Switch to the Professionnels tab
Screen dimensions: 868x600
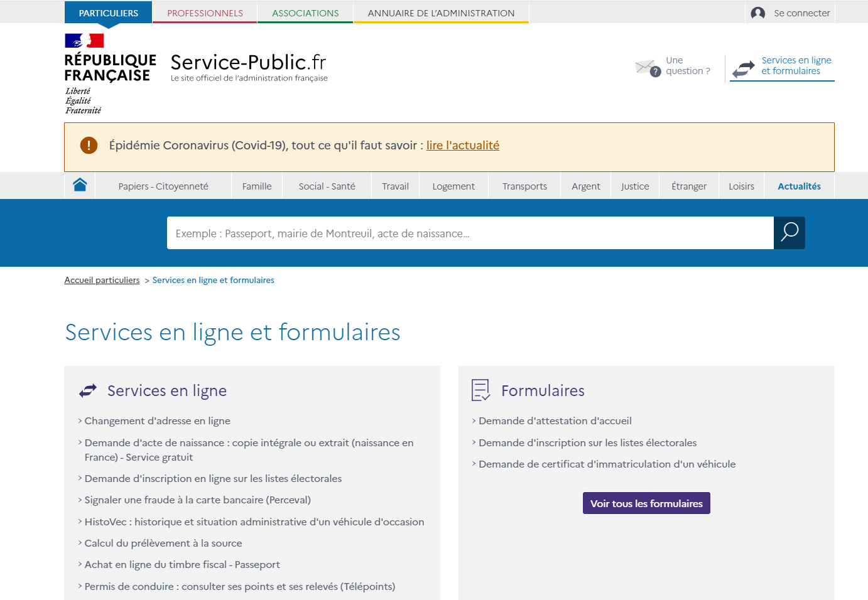click(205, 13)
